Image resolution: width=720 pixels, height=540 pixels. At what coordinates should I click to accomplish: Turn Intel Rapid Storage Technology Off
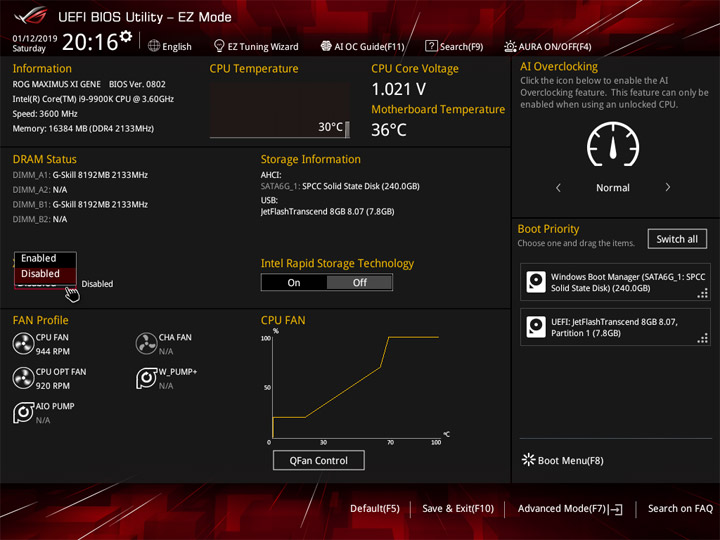(x=360, y=282)
